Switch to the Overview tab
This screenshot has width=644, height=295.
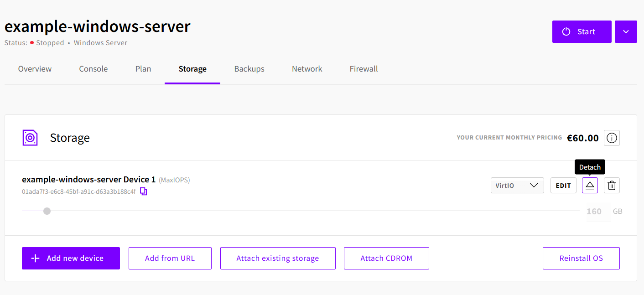coord(35,69)
